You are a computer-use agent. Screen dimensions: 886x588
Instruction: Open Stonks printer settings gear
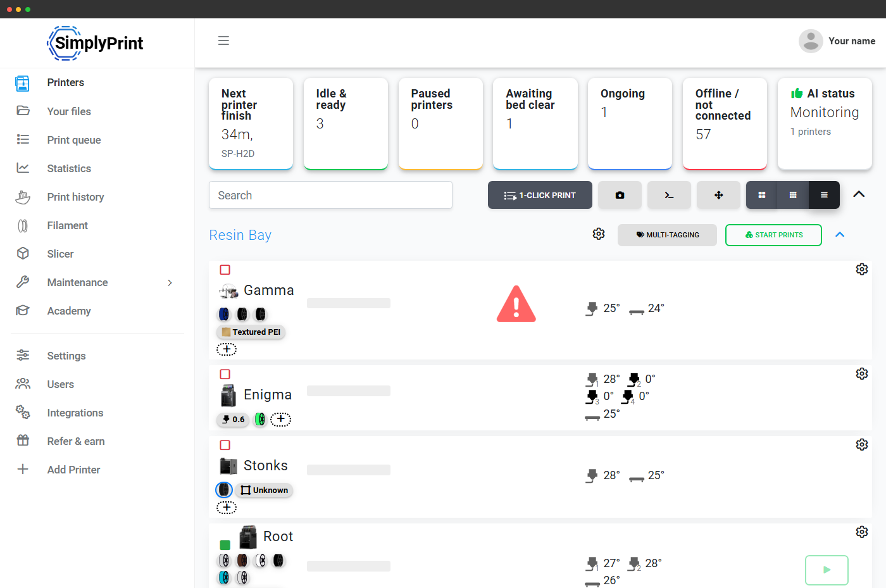[862, 444]
